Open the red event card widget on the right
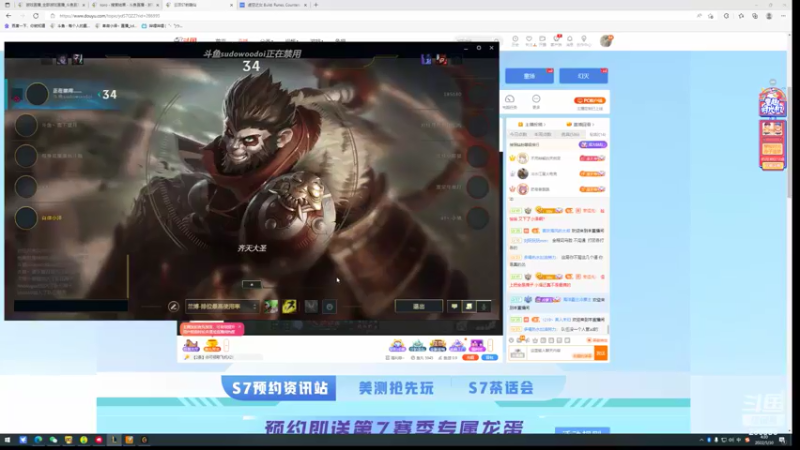Screen dimensions: 800x450 coord(772,145)
